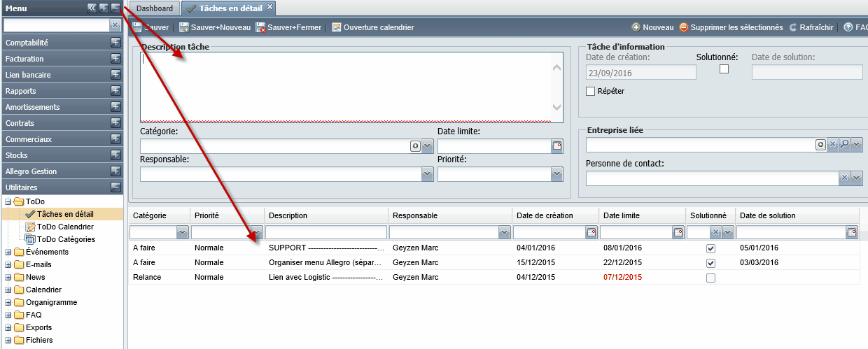Screen dimensions: 868x349
Task: Open the Responsable form dropdown
Action: 428,174
